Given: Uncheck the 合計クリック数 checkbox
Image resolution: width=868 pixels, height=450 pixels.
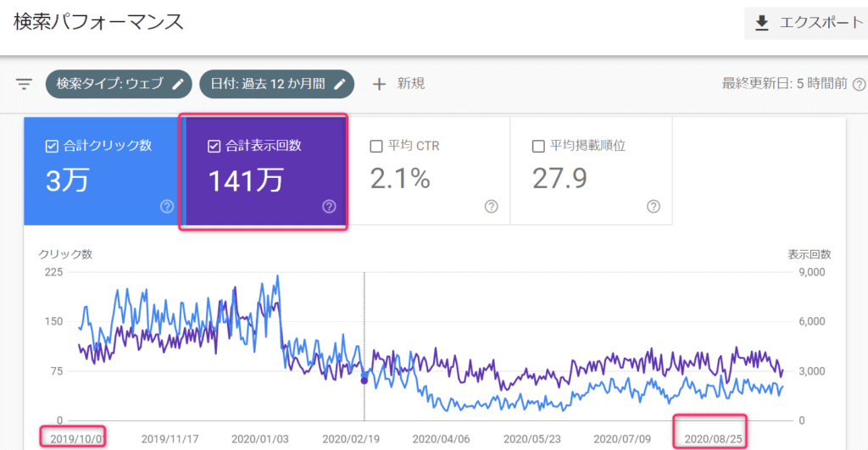Looking at the screenshot, I should (x=52, y=146).
